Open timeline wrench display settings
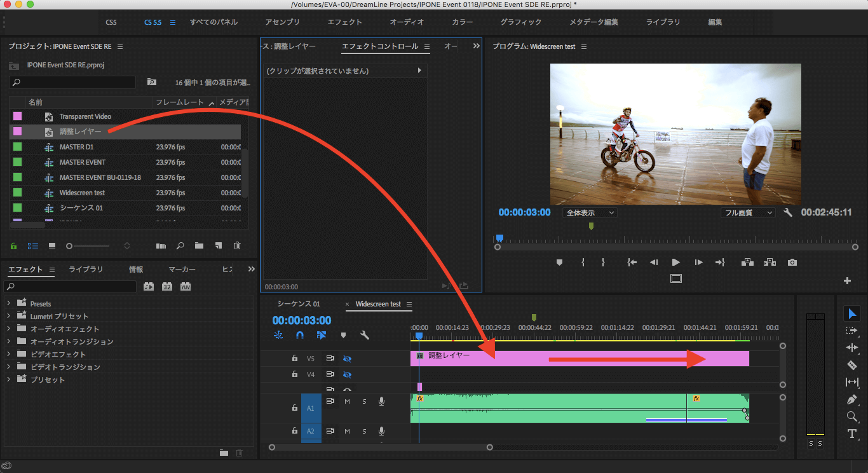Screen dimensions: 868x473 [x=365, y=335]
